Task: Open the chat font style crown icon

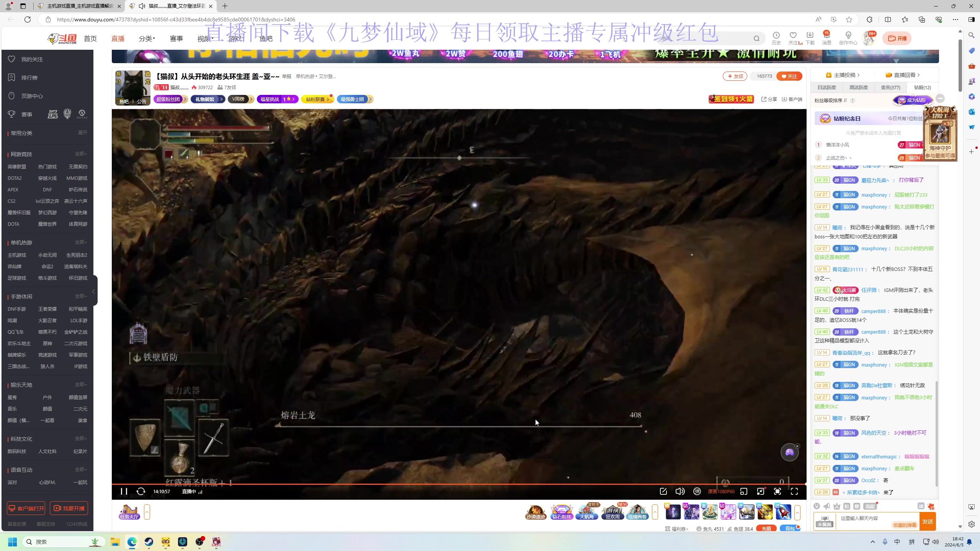Action: 837,506
